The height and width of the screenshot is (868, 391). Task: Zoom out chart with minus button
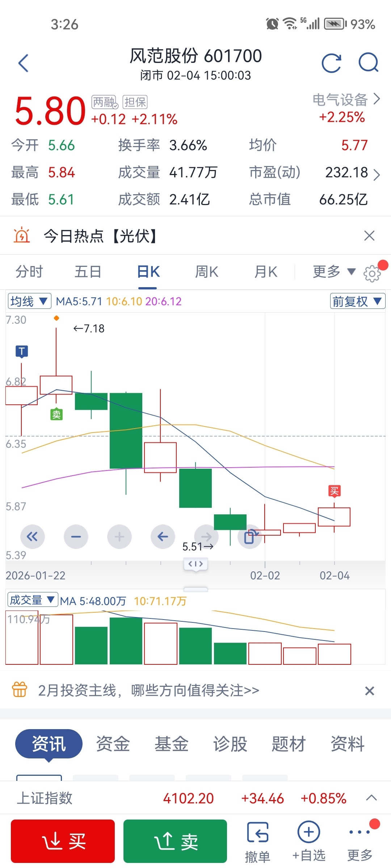pyautogui.click(x=76, y=537)
